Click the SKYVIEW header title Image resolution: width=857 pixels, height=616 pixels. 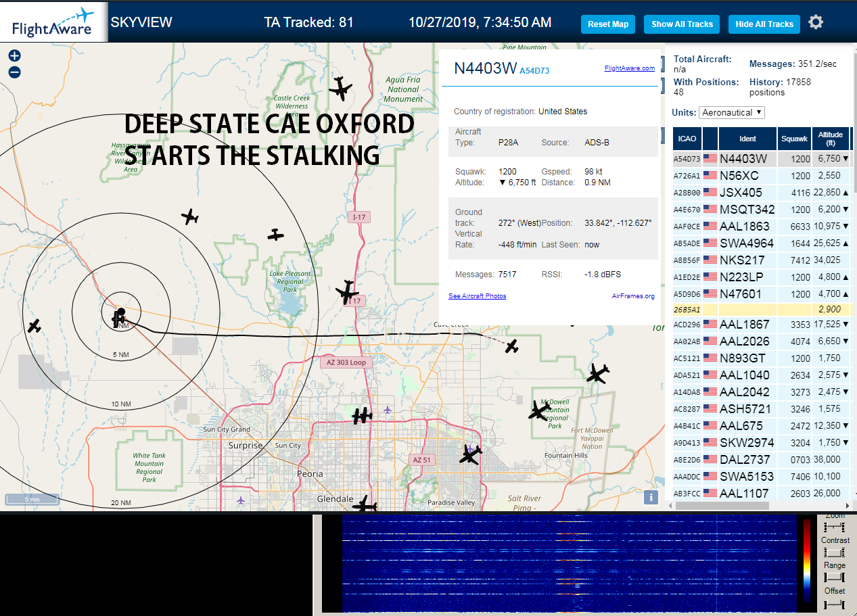pyautogui.click(x=141, y=22)
